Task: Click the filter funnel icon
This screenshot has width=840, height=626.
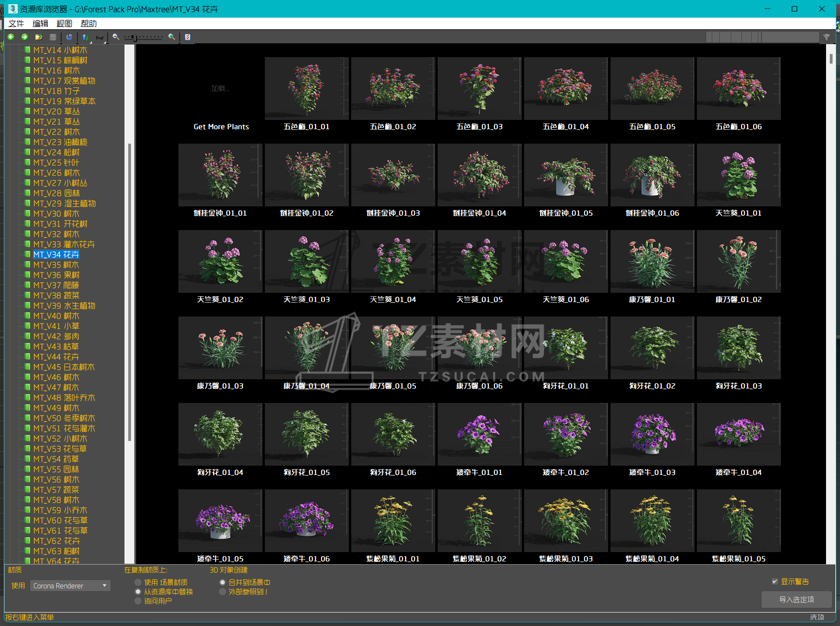Action: coord(827,37)
